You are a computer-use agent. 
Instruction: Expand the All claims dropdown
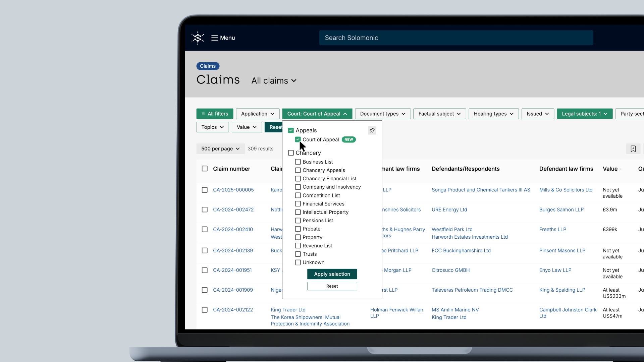click(x=274, y=81)
